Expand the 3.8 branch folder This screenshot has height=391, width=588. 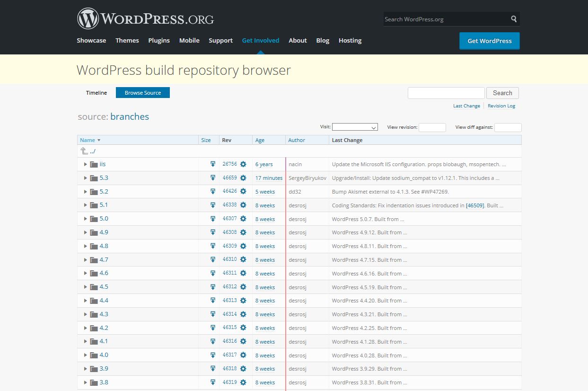[86, 382]
